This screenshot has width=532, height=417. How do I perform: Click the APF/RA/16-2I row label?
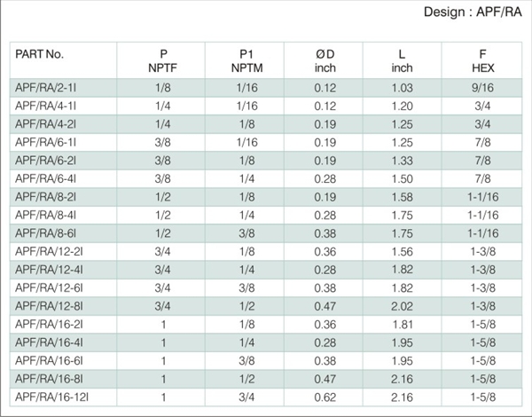point(49,325)
